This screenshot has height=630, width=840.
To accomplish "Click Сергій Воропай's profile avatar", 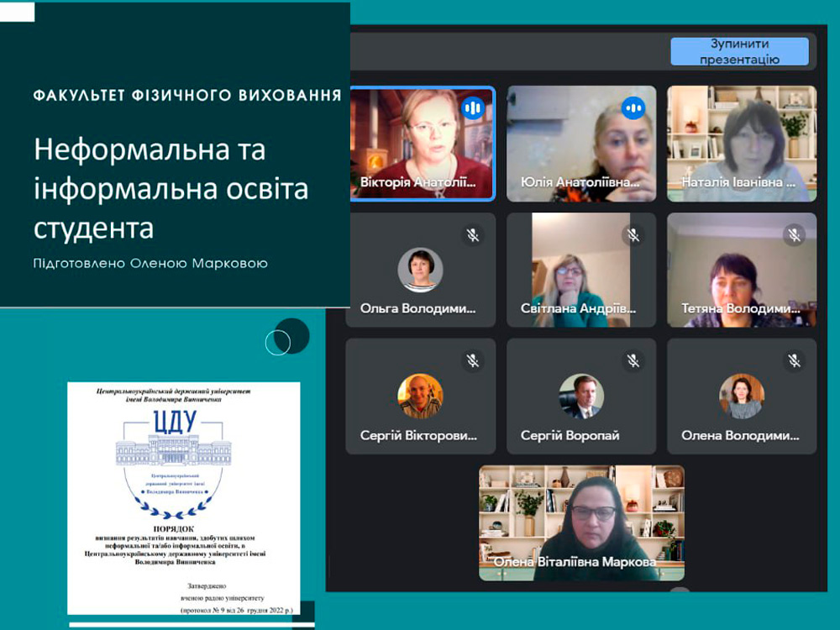I will (581, 396).
